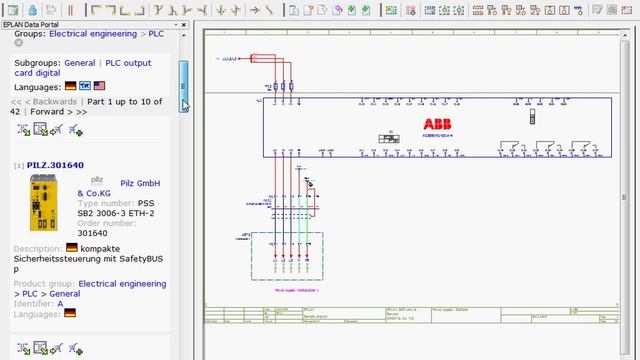
Task: Click the top-right corner connection angle icon
Action: coord(110,10)
